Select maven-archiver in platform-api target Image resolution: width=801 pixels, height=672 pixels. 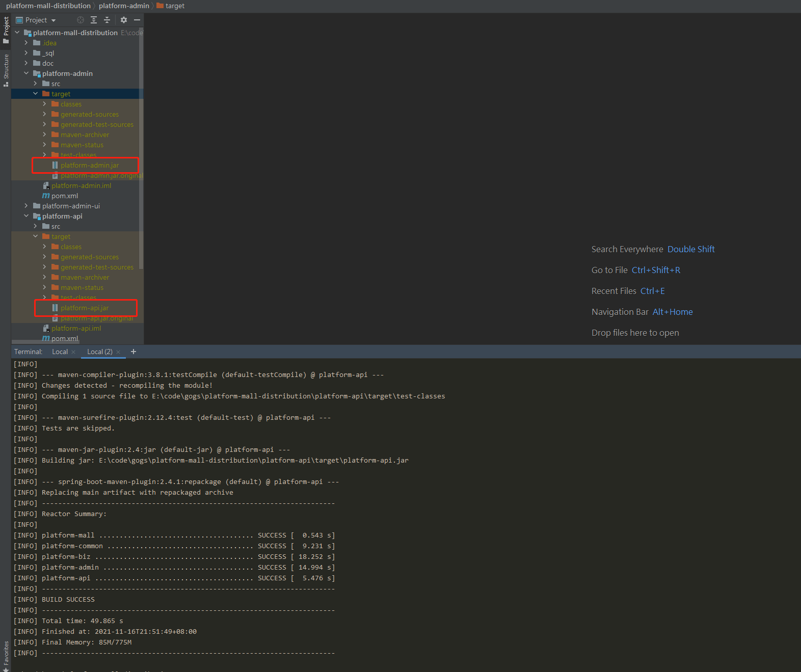(x=85, y=277)
